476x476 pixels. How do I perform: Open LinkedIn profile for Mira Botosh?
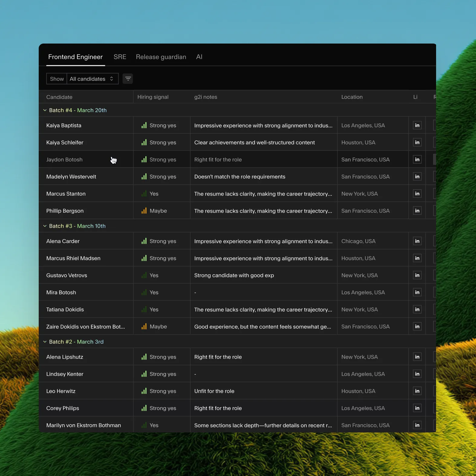[x=417, y=292]
